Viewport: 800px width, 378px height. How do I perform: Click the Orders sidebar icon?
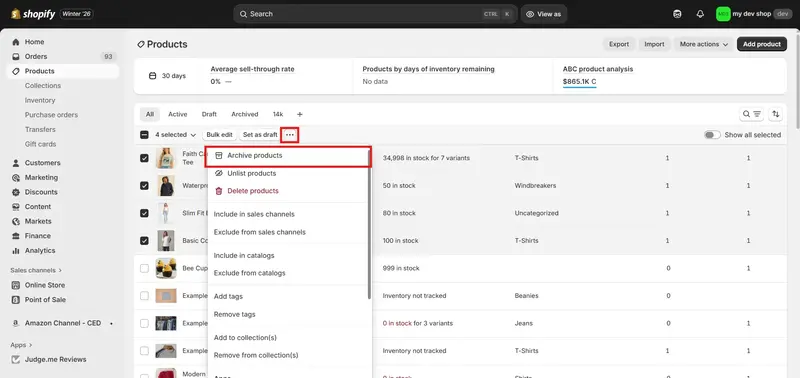(x=16, y=57)
